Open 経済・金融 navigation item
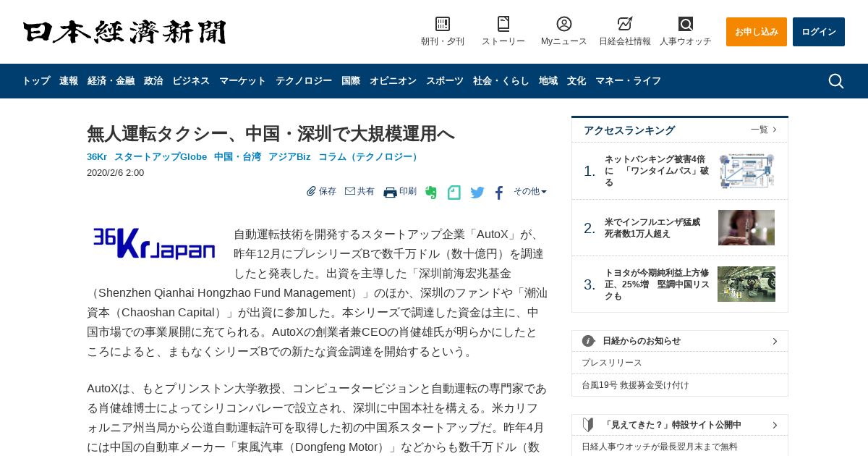Viewport: 868px width, 456px height. point(111,81)
